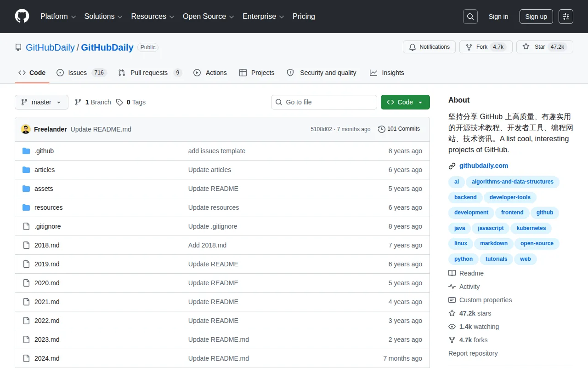This screenshot has width=588, height=368.
Task: Switch to the Insights tab
Action: [387, 73]
